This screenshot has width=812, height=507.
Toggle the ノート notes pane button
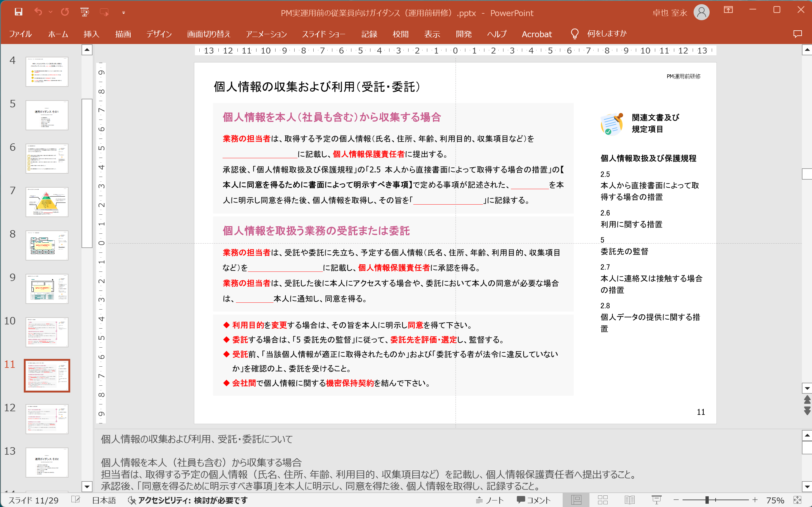click(x=490, y=500)
